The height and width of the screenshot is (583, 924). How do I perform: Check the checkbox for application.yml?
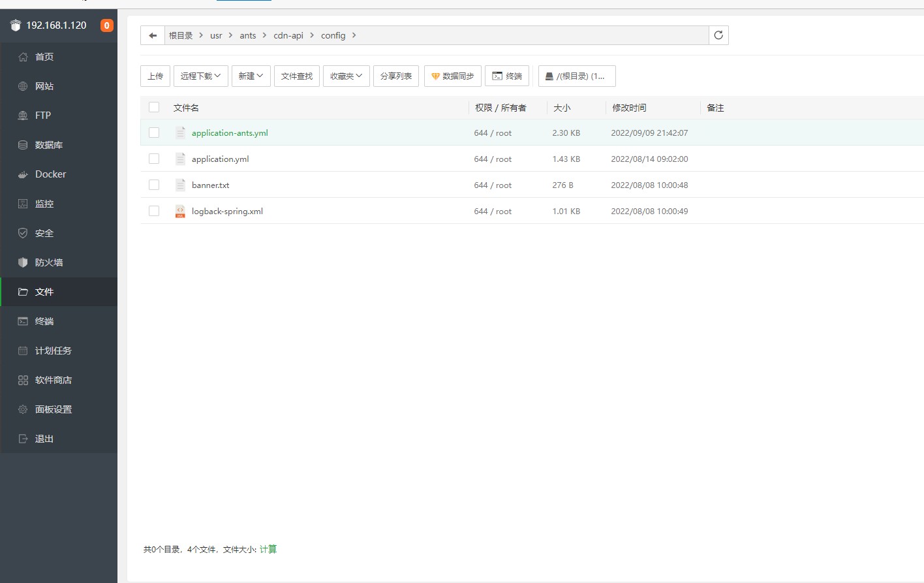154,159
